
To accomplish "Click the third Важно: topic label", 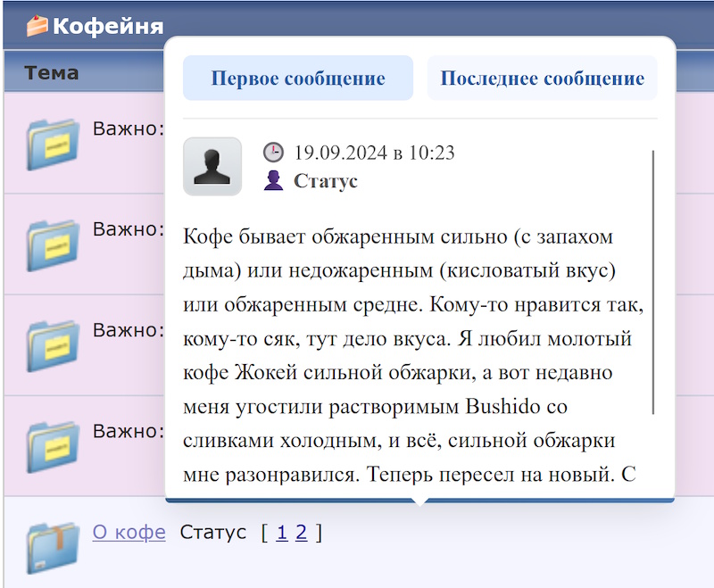I will [129, 330].
